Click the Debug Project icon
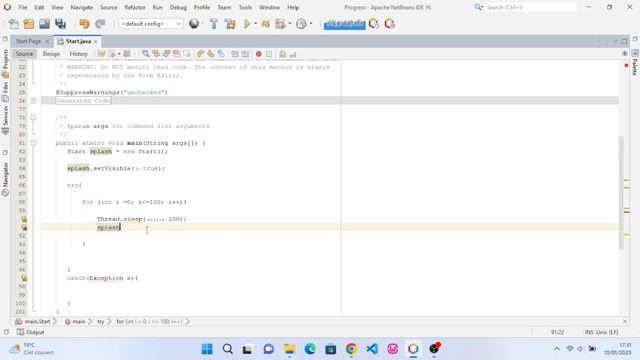Viewport: 640px width, 360px height. tap(266, 24)
